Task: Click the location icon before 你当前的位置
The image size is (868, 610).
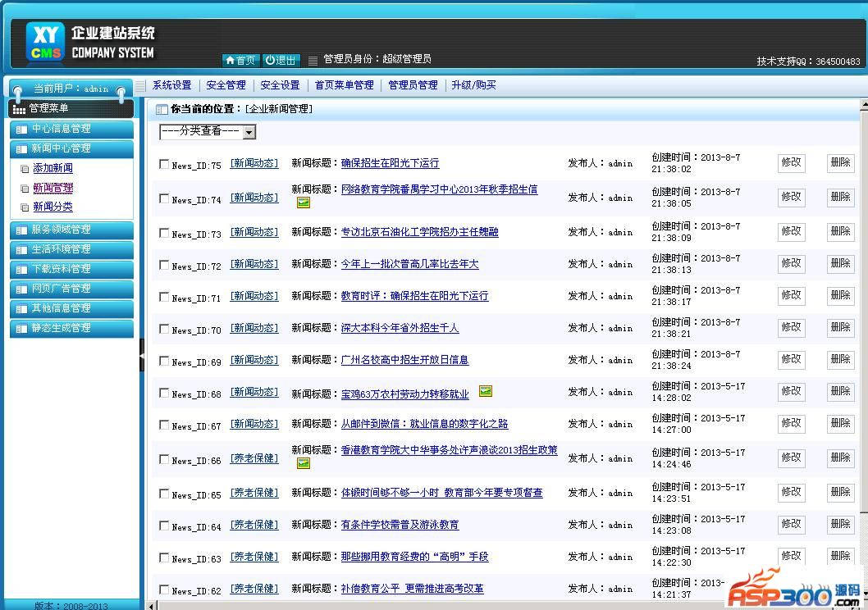Action: tap(162, 110)
